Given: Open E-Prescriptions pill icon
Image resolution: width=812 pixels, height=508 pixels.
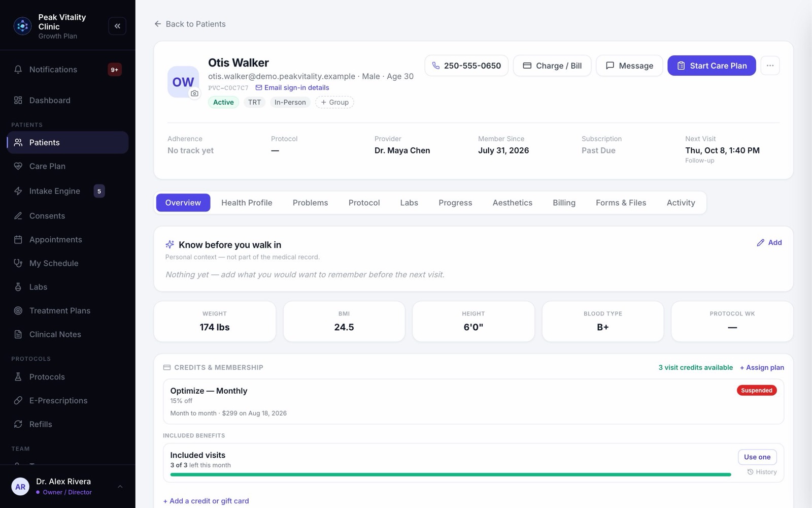Looking at the screenshot, I should pyautogui.click(x=18, y=400).
